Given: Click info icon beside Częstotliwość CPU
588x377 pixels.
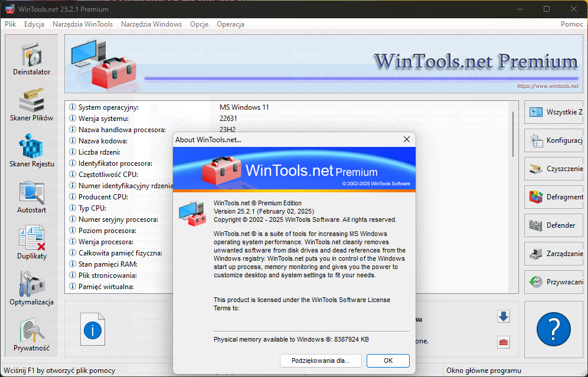Looking at the screenshot, I should point(73,174).
